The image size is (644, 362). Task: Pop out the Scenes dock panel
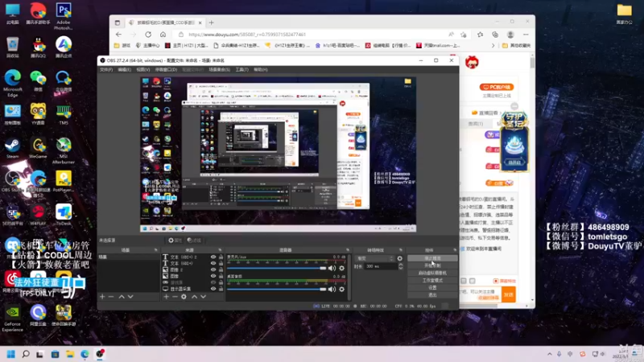point(155,250)
